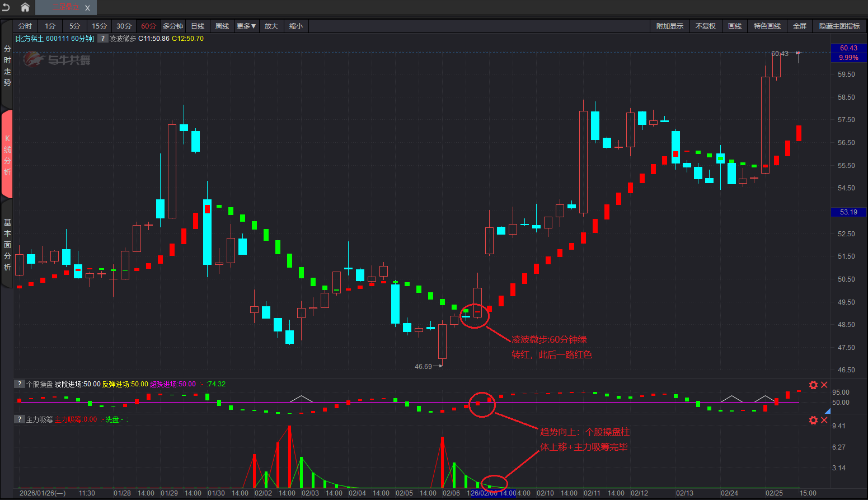Go to the home page icon

pyautogui.click(x=25, y=7)
